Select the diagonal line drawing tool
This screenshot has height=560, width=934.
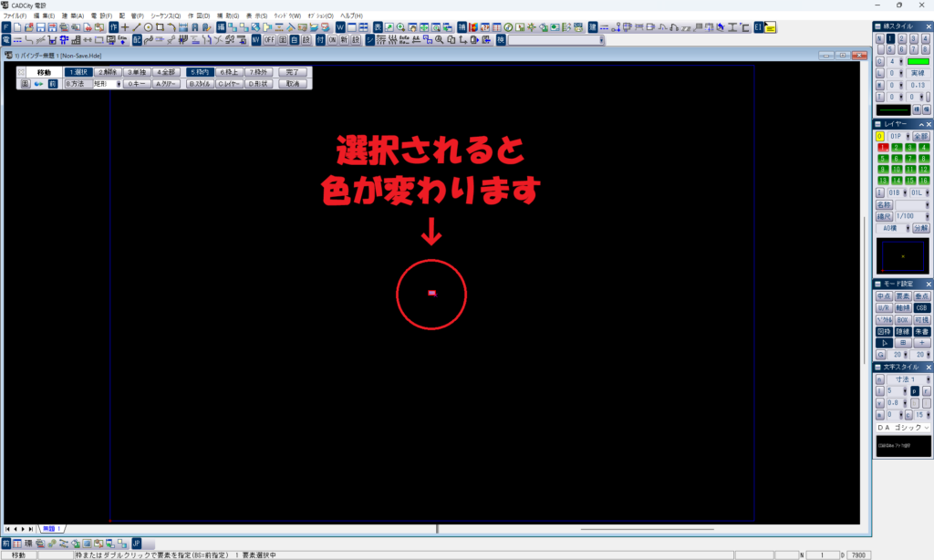point(137,27)
